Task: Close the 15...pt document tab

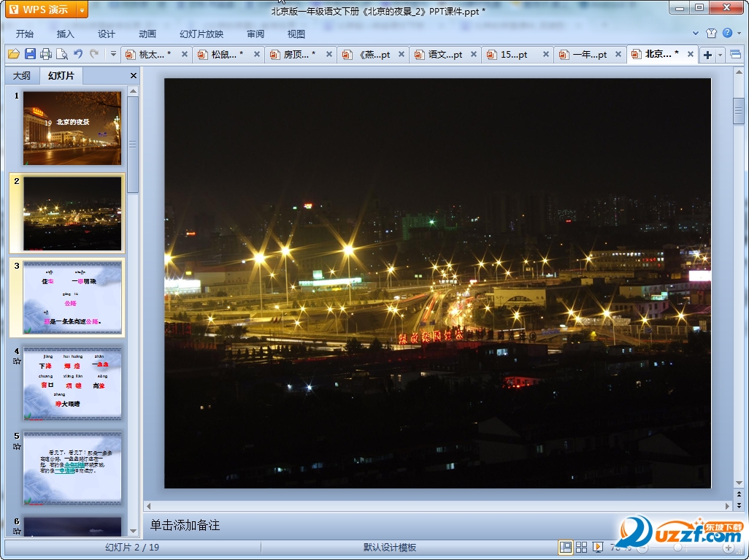Action: (545, 55)
